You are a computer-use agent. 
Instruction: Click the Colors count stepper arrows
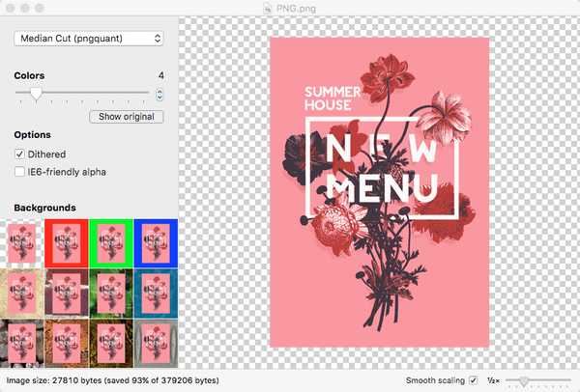coord(159,95)
